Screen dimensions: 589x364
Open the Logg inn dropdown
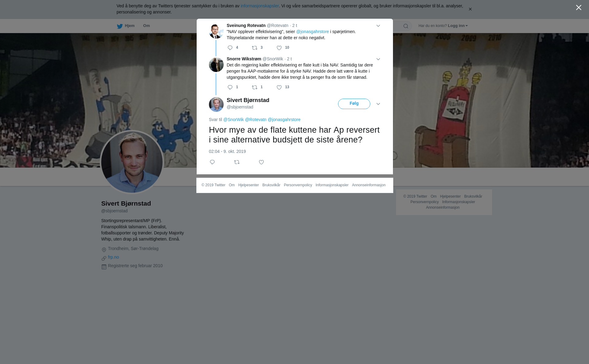(458, 26)
